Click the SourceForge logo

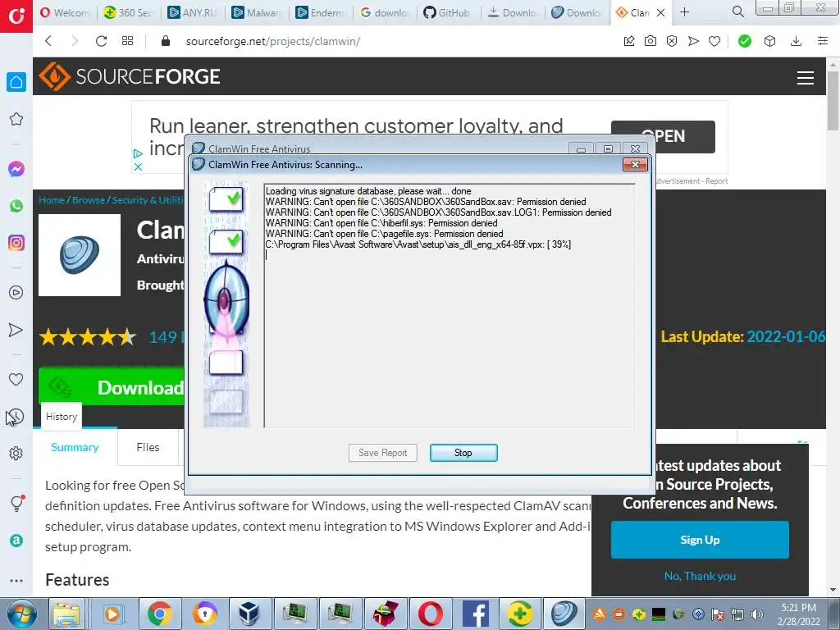tap(129, 76)
